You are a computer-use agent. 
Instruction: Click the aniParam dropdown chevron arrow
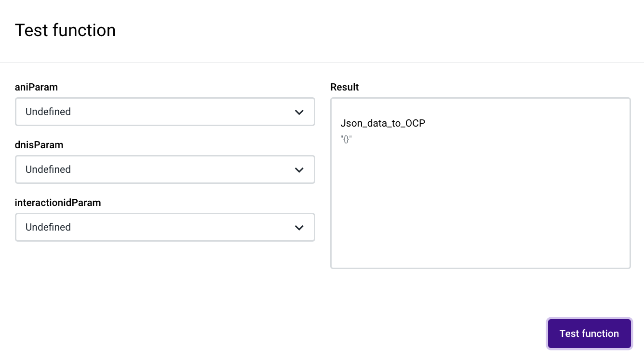[x=299, y=112]
